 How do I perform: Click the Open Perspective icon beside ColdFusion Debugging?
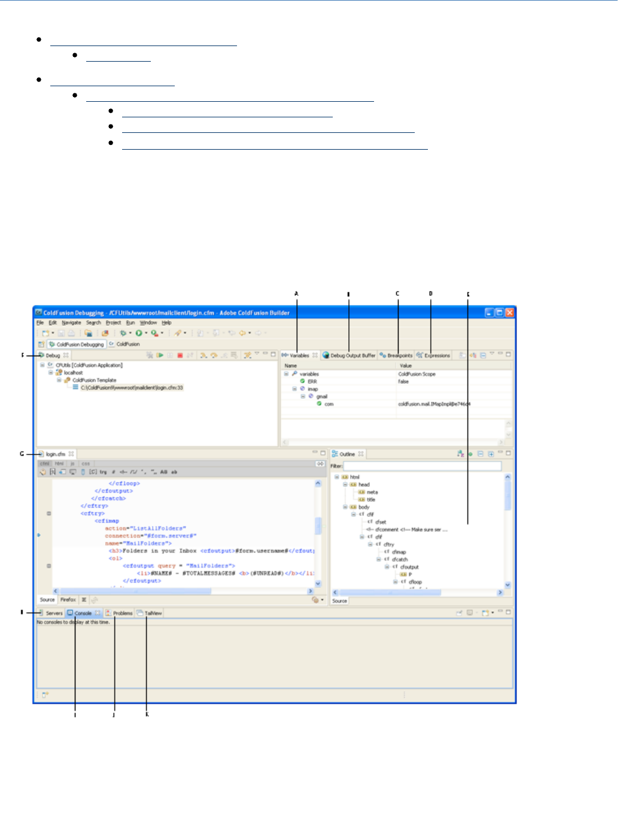point(41,344)
